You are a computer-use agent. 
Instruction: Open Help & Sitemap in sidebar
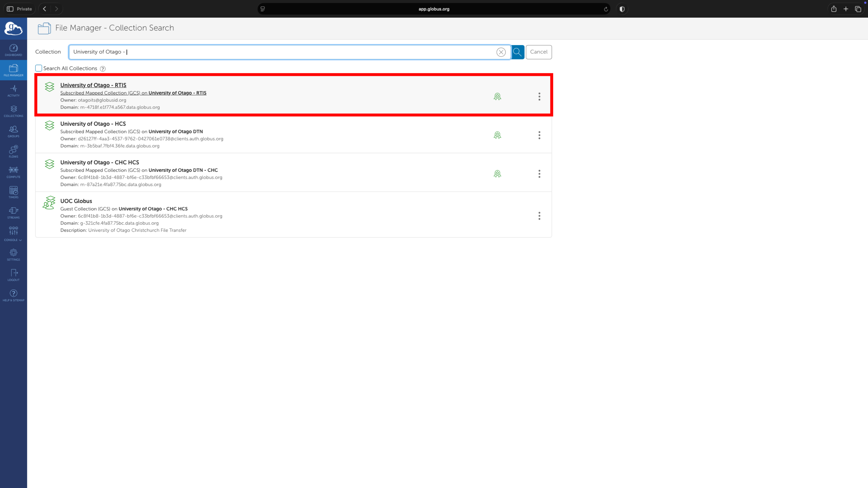pyautogui.click(x=13, y=295)
